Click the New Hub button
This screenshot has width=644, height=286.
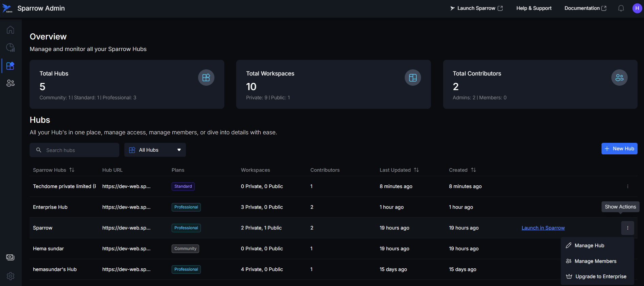click(x=619, y=149)
